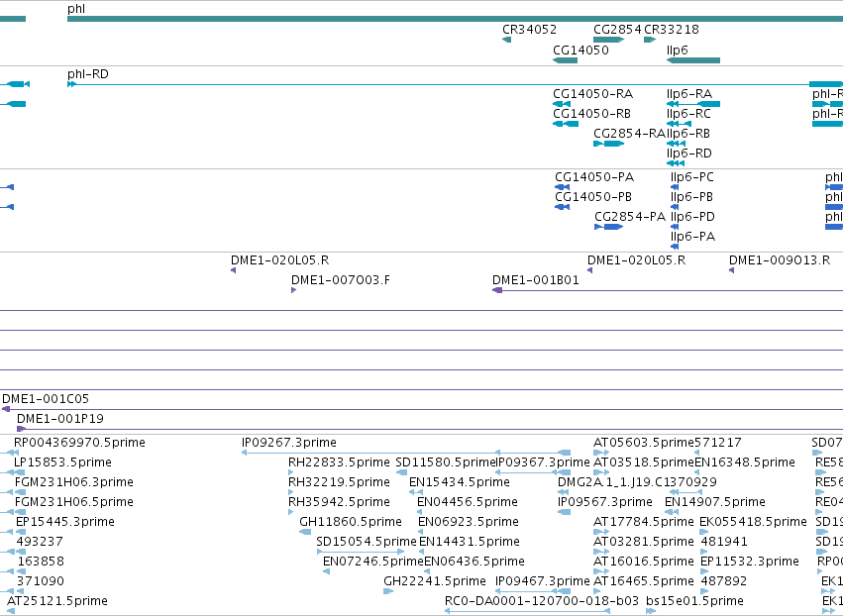The image size is (843, 616).
Task: Click the EN06436.5prime EST label
Action: tap(474, 562)
